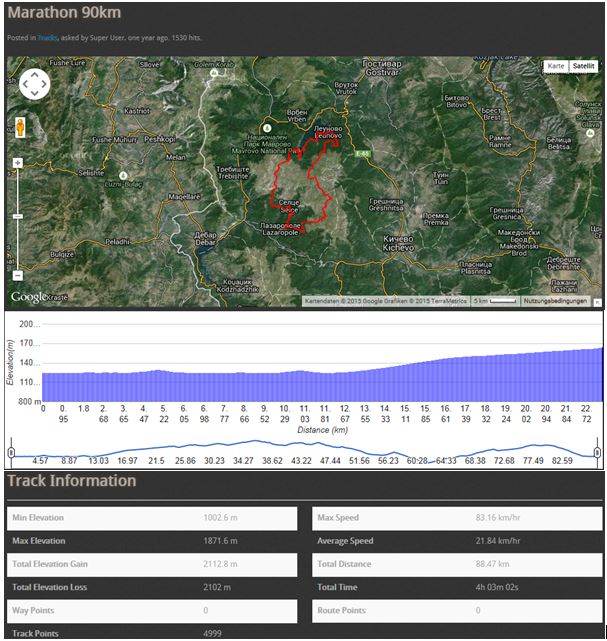Click the Kichevo town label on the map
This screenshot has height=641, width=607.
[x=399, y=243]
